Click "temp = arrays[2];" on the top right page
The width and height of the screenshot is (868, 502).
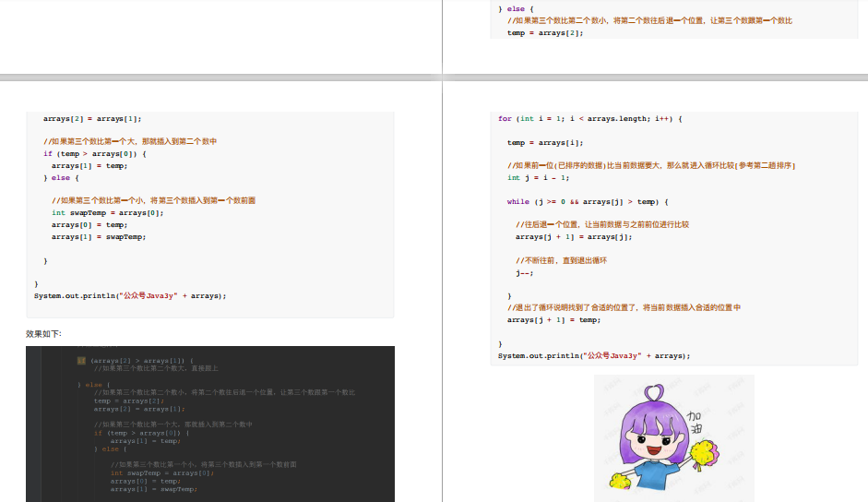(x=545, y=32)
